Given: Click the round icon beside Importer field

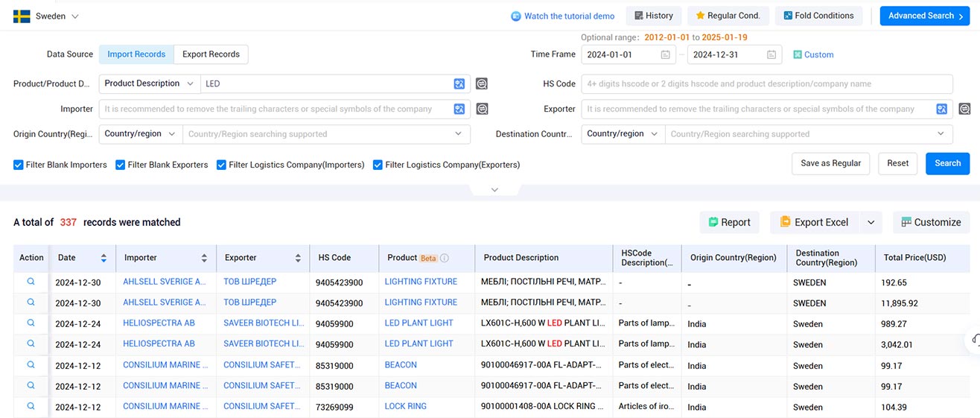Looking at the screenshot, I should [482, 110].
